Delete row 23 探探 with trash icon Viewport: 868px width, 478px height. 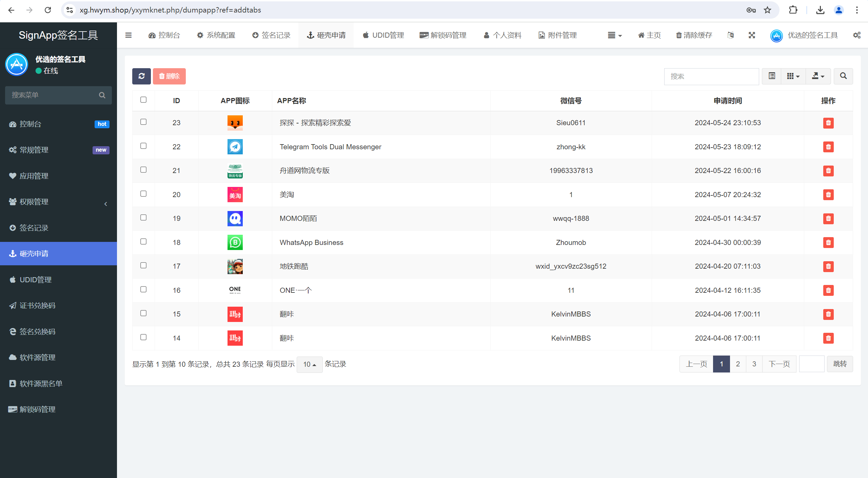(x=828, y=123)
